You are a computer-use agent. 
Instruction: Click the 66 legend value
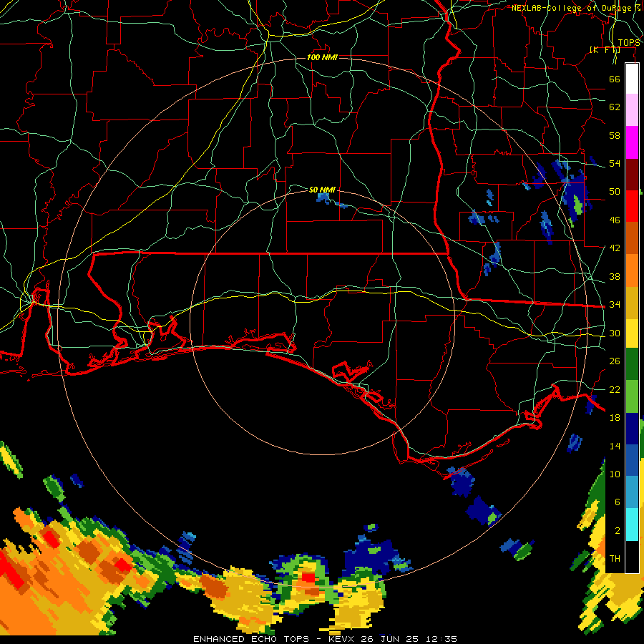tap(615, 79)
